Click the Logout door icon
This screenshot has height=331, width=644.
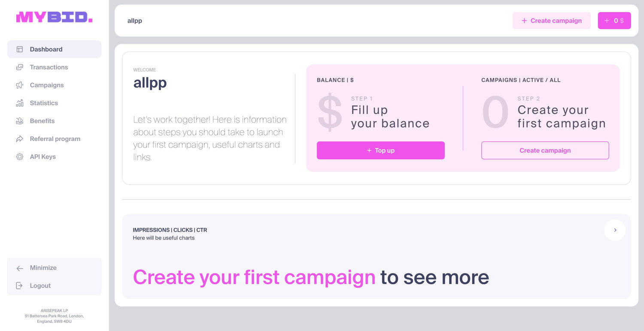coord(20,285)
